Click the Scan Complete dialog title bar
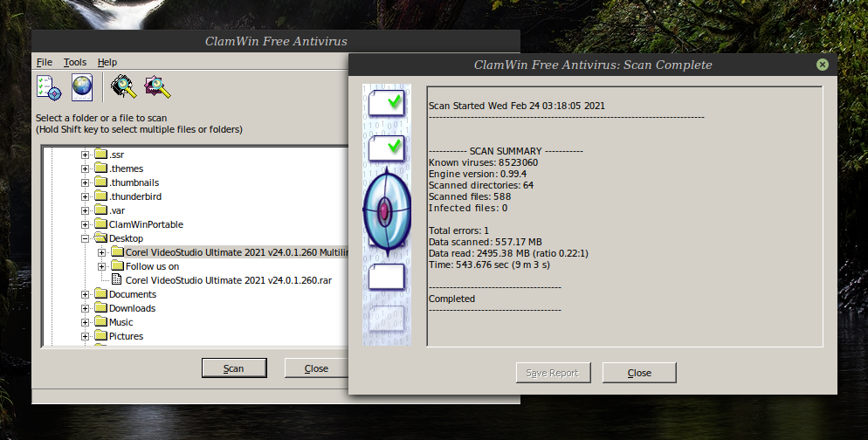This screenshot has width=868, height=440. coord(592,65)
